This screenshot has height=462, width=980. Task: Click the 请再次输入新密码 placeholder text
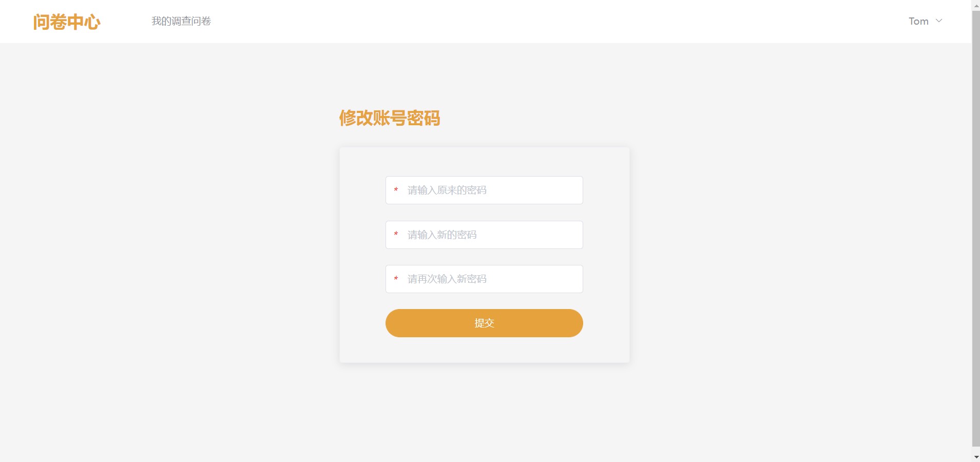click(x=447, y=279)
